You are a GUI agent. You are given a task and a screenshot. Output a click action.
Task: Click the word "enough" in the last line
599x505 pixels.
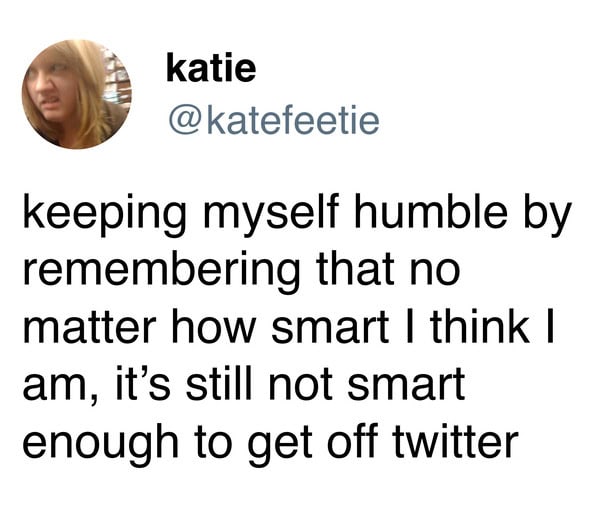[x=100, y=445]
